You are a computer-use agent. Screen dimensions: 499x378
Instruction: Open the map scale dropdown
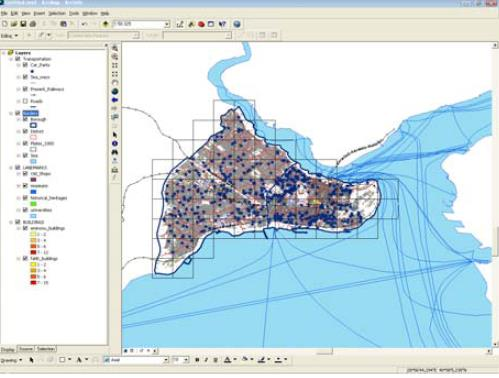(167, 24)
